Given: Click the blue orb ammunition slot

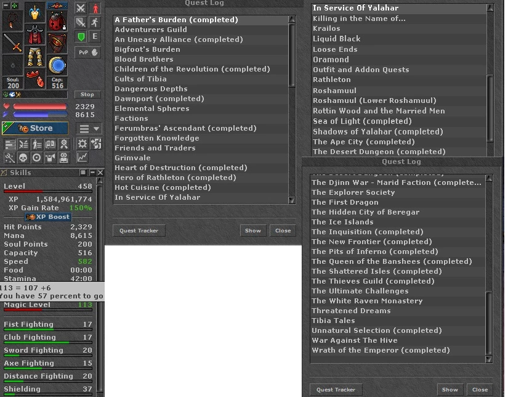Looking at the screenshot, I should (57, 65).
